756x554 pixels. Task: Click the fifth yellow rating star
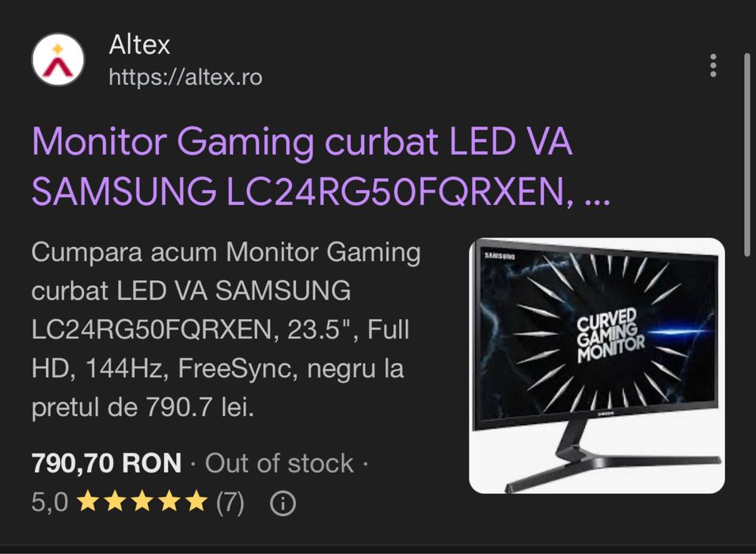[196, 501]
